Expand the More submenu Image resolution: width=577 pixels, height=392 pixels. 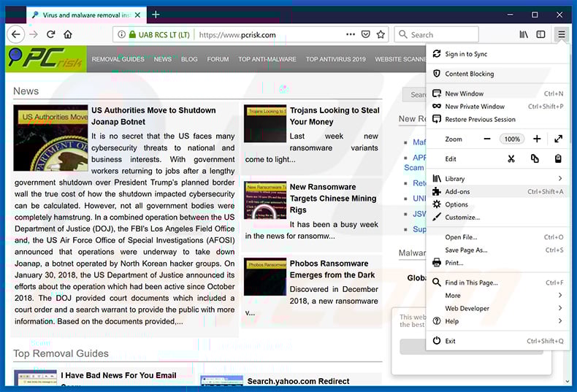tap(497, 296)
